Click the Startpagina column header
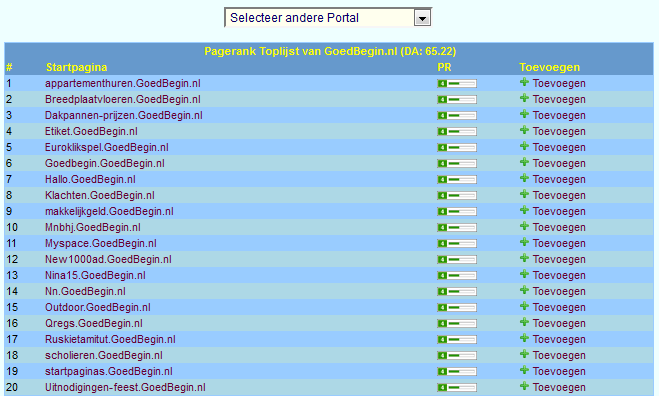The image size is (659, 396). pyautogui.click(x=76, y=67)
